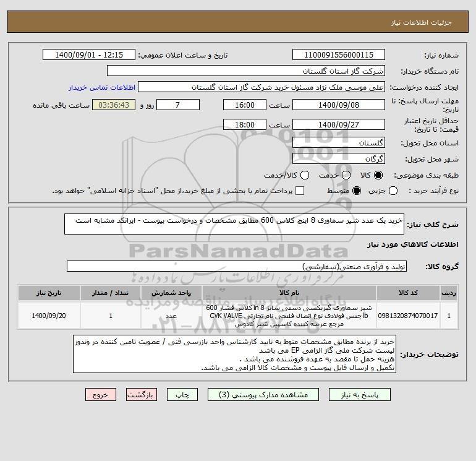476x461 pixels.
Task: Click the تعداد / مقدار column header
Action: pos(111,293)
